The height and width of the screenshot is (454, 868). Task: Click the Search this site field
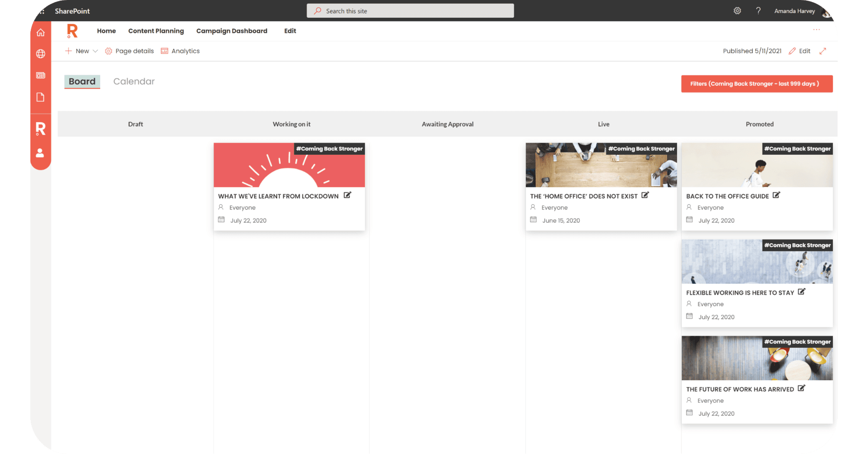point(410,11)
